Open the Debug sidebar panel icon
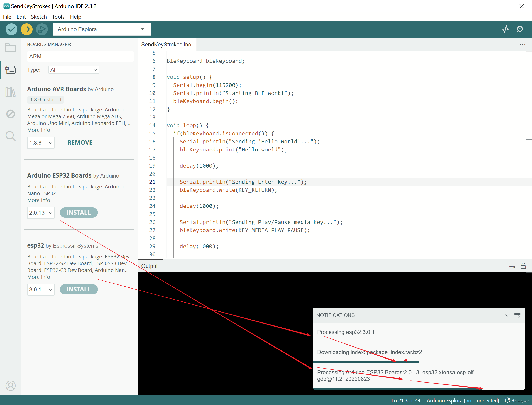Screen dimensions: 532x405 pos(11,114)
